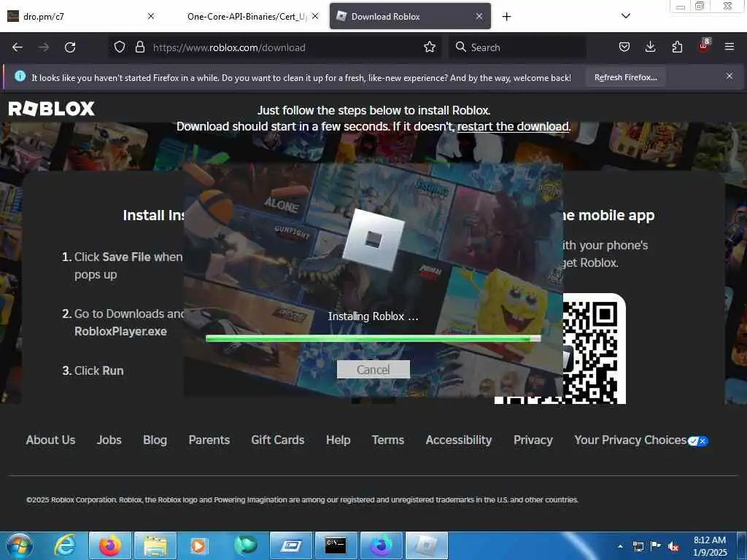Click the mobile app QR code

tap(560, 349)
